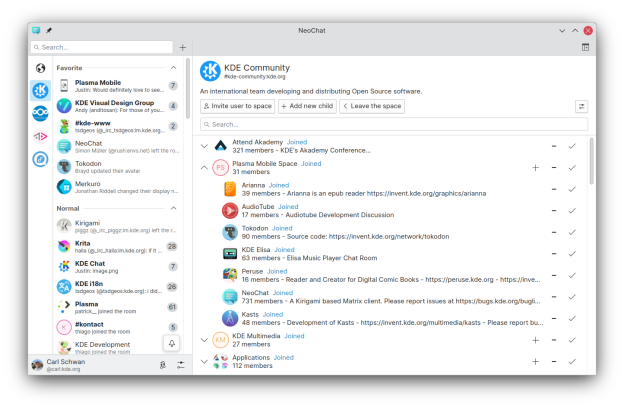Open the KDE Community space in sidebar
624x408 pixels.
pos(41,91)
